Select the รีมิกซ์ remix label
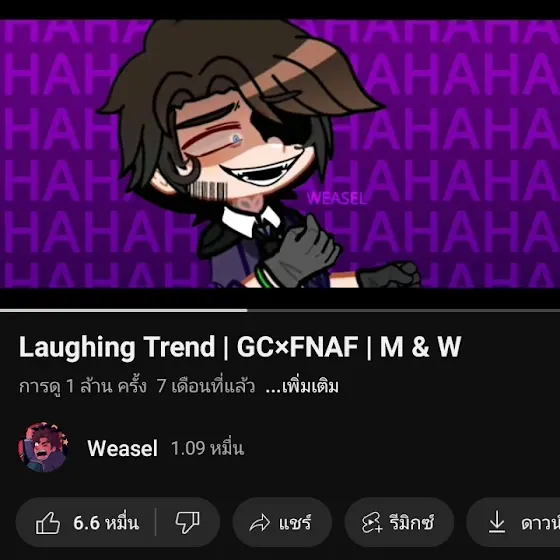 [411, 523]
